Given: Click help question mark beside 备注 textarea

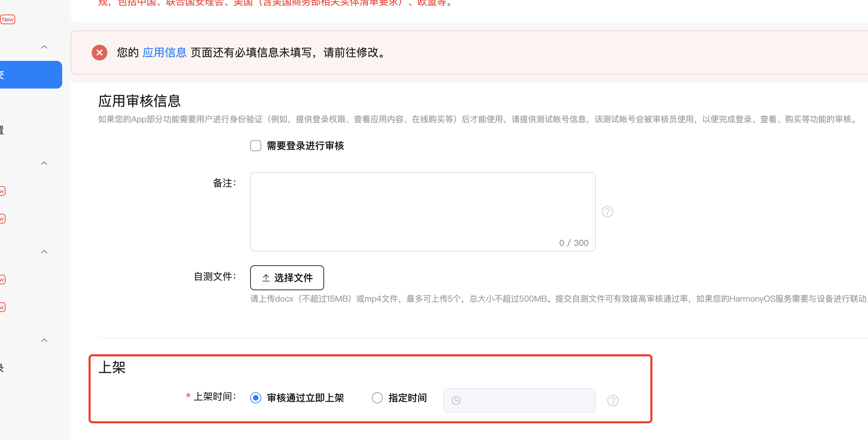Looking at the screenshot, I should [x=607, y=212].
